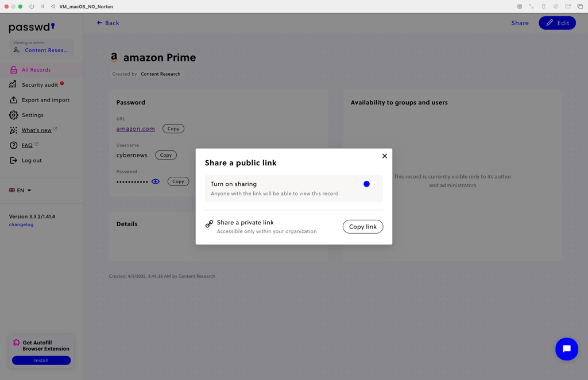This screenshot has width=588, height=380.
Task: Install the Autofill Browser Extension
Action: [x=41, y=360]
